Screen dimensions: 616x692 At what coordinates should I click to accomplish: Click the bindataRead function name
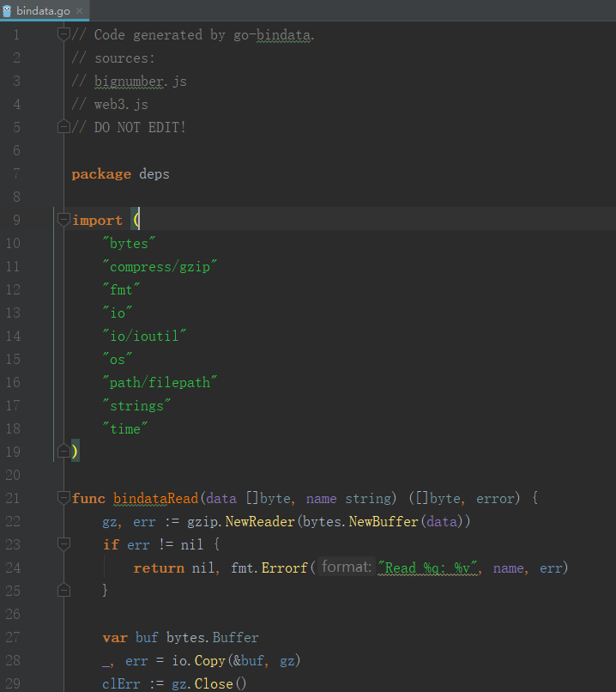click(x=155, y=498)
